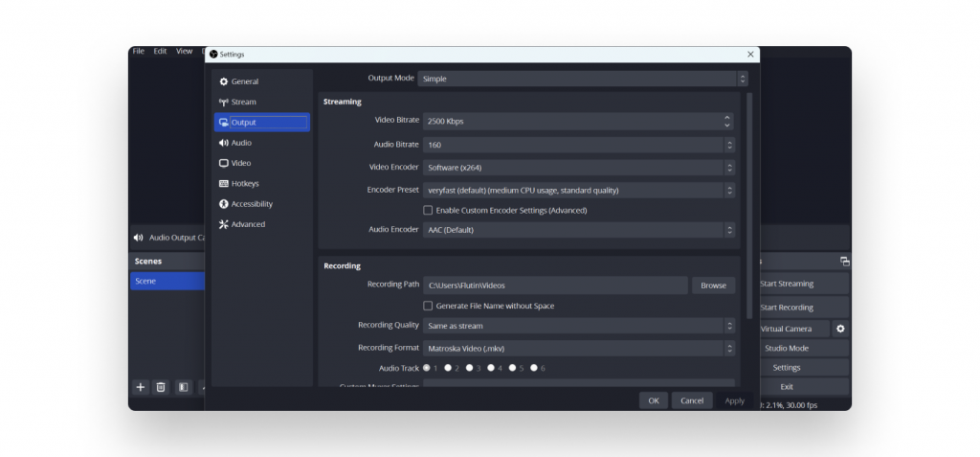Image resolution: width=980 pixels, height=457 pixels.
Task: Click the Virtual Camera button
Action: [795, 329]
